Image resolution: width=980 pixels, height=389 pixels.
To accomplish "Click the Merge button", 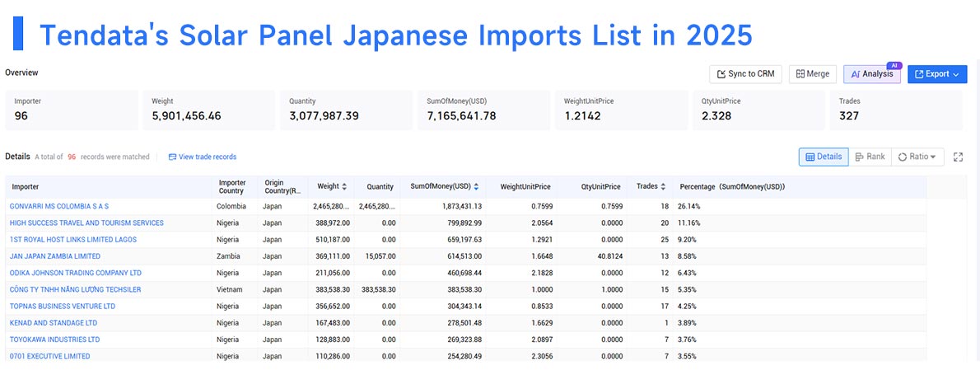I will click(x=813, y=74).
